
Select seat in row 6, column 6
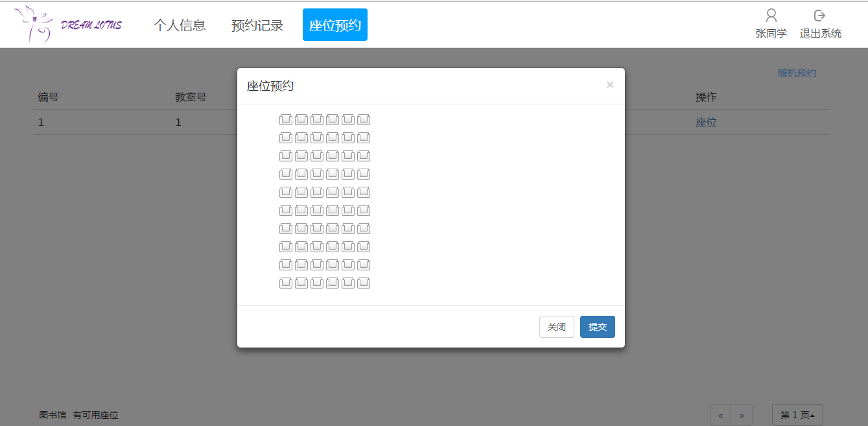tap(364, 211)
